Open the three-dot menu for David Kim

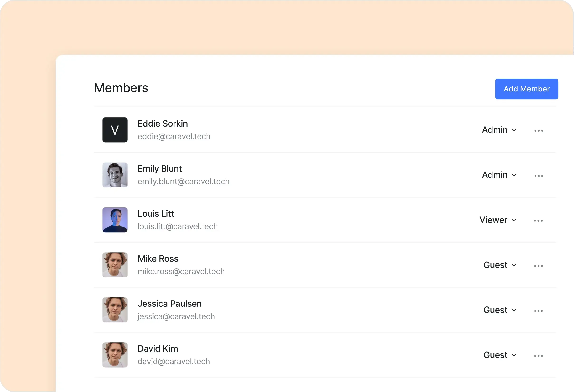pyautogui.click(x=538, y=356)
